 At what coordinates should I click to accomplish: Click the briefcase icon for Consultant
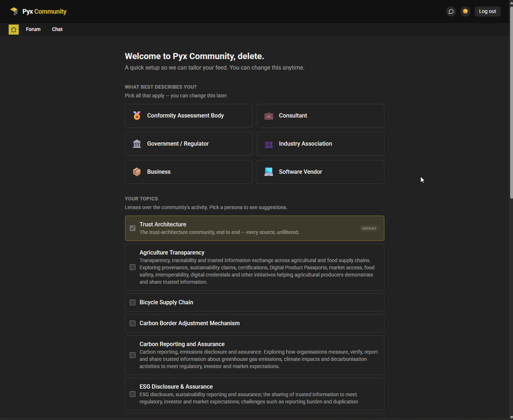coord(269,116)
